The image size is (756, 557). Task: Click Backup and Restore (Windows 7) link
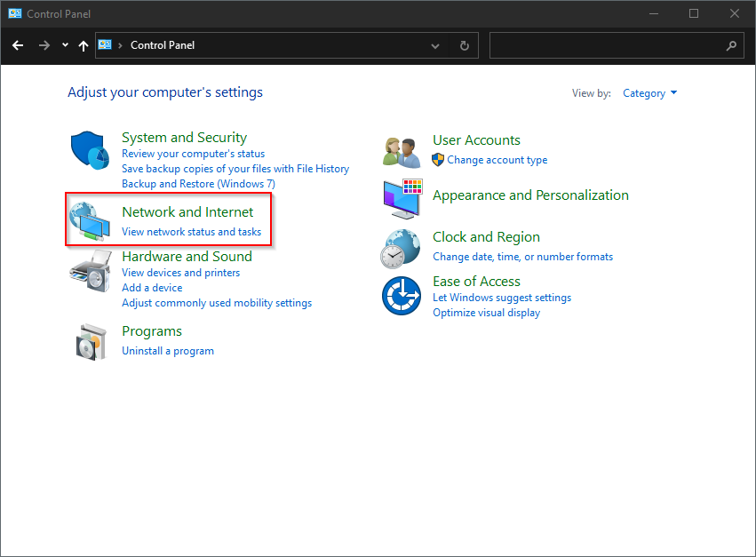click(x=199, y=184)
